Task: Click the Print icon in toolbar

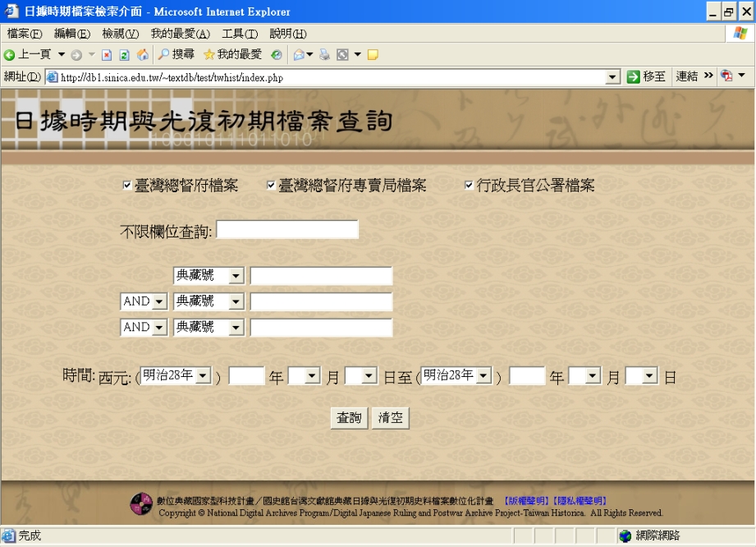Action: [x=324, y=55]
